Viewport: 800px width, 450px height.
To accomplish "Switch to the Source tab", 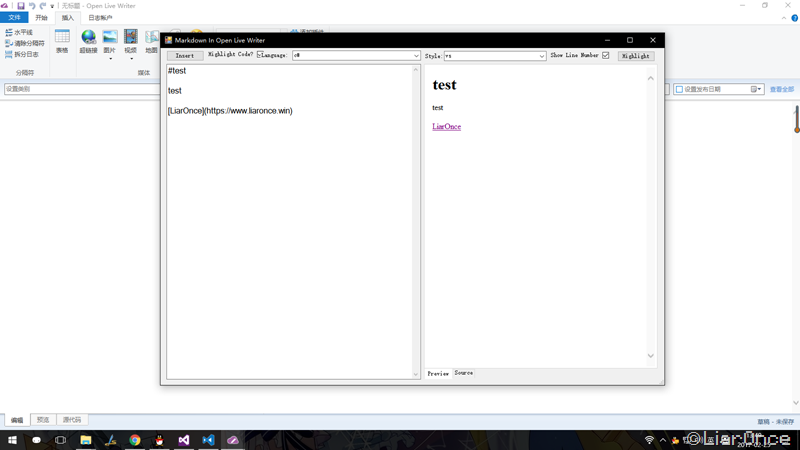I will point(464,373).
